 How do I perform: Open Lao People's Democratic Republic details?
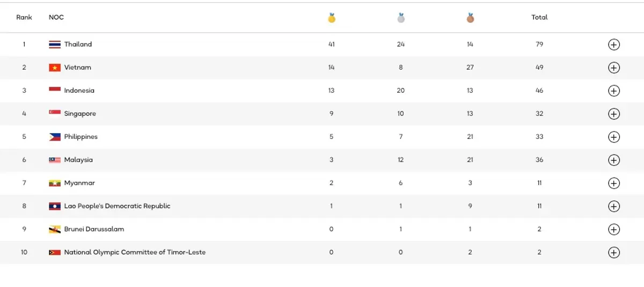click(x=614, y=206)
